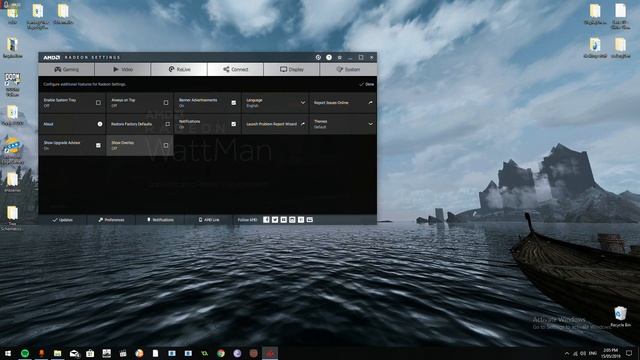Viewport: 640px width, 360px height.
Task: Open the Display tab
Action: [x=292, y=69]
